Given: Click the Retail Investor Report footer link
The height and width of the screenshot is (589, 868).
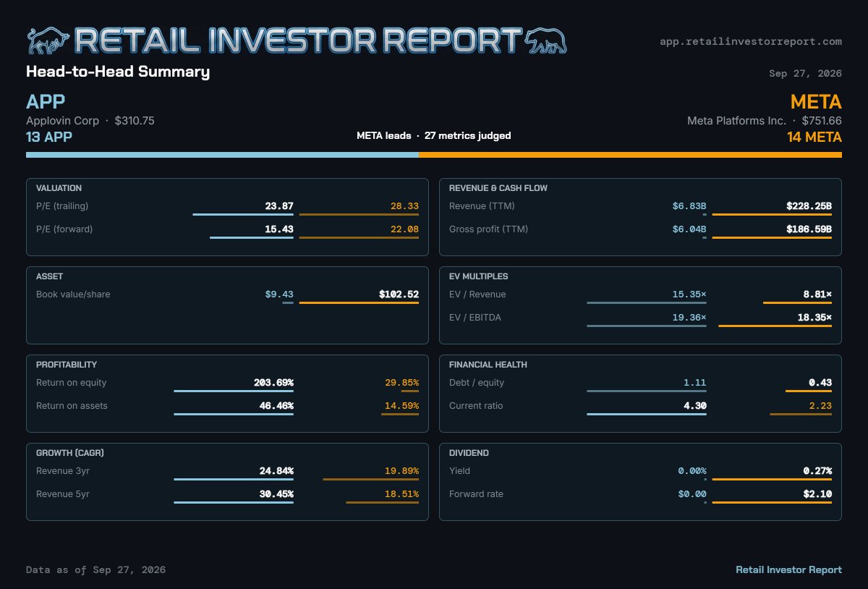Looking at the screenshot, I should click(x=788, y=569).
